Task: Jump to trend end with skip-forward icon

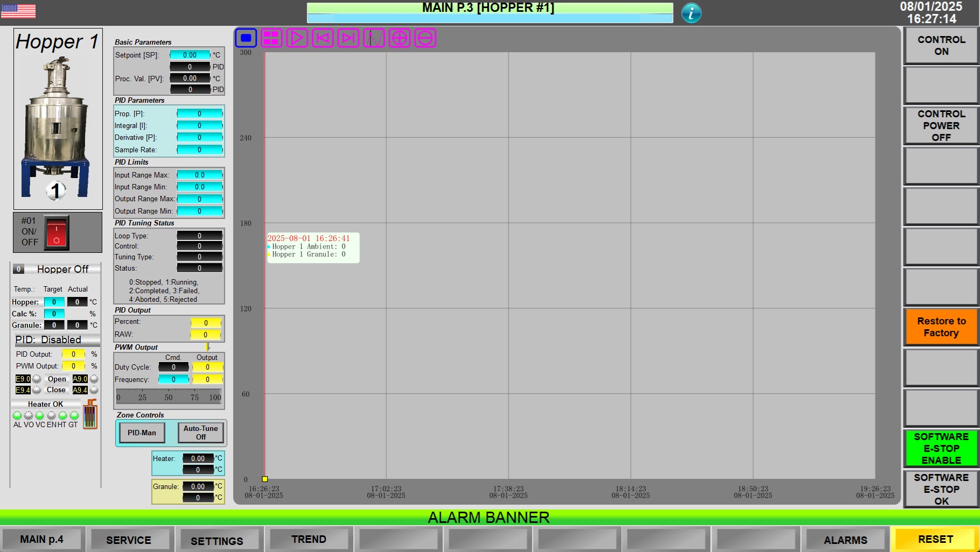Action: pos(348,38)
